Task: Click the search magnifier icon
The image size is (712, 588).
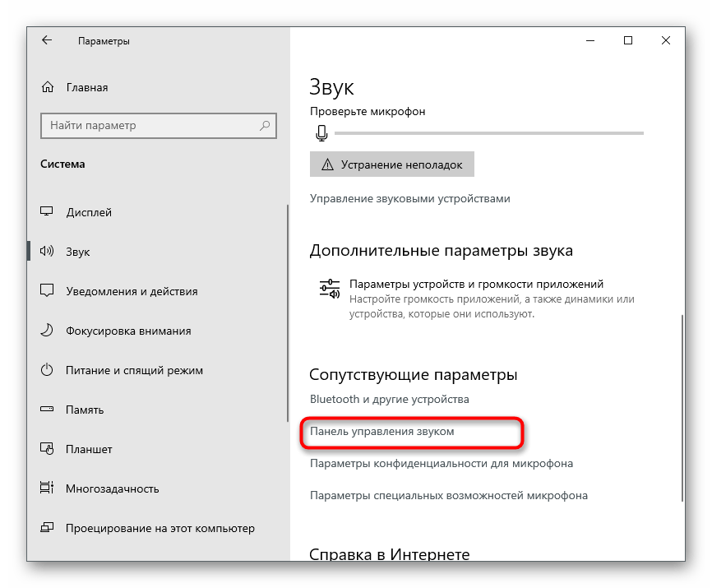Action: point(265,125)
